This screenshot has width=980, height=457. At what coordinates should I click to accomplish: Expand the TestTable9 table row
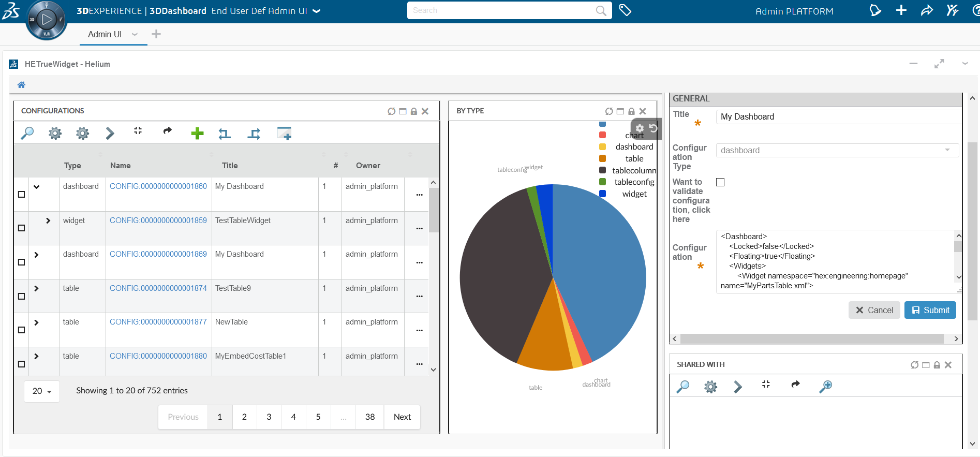pos(36,288)
